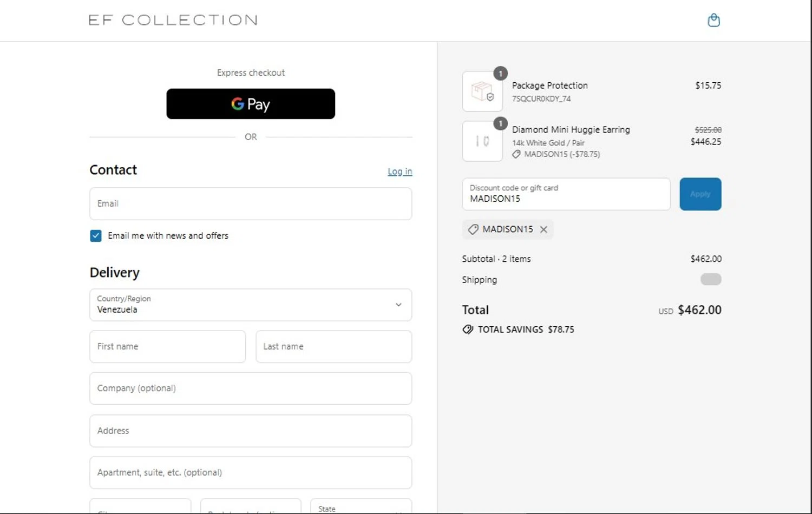Click the Subtotal · 2 items label

tap(496, 259)
